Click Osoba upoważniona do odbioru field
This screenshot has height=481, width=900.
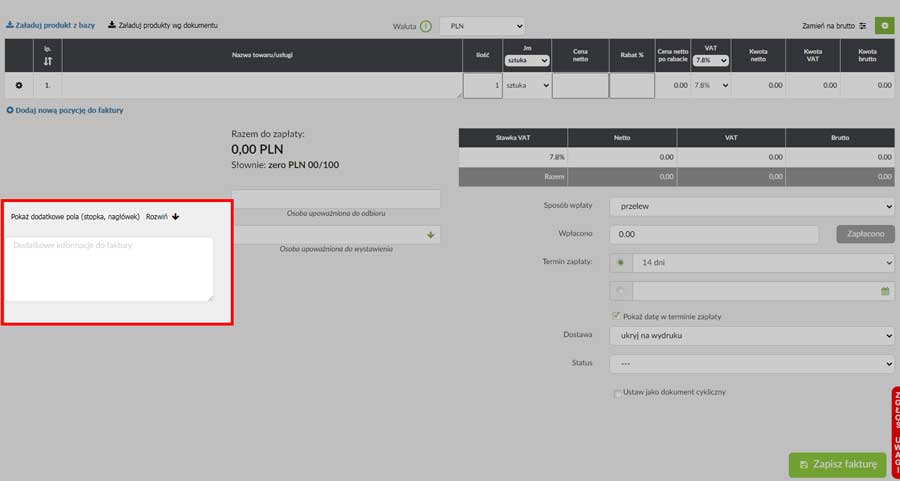pyautogui.click(x=336, y=199)
